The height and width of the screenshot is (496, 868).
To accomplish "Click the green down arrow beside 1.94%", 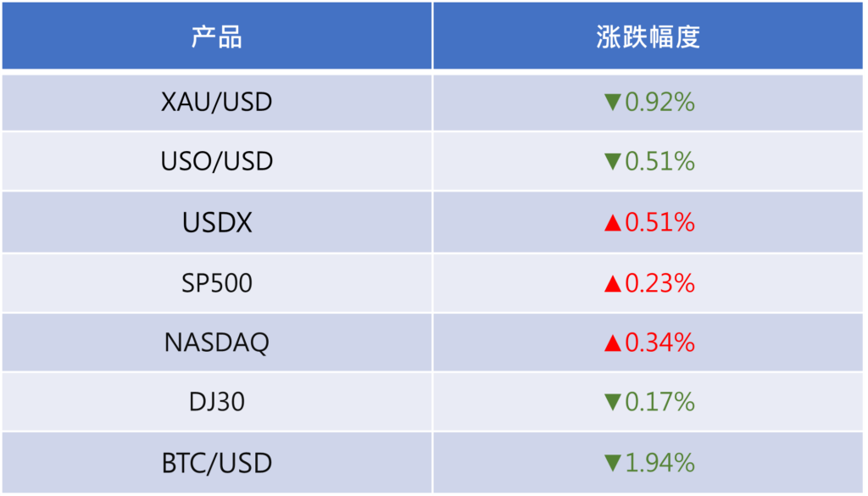I will (x=613, y=464).
